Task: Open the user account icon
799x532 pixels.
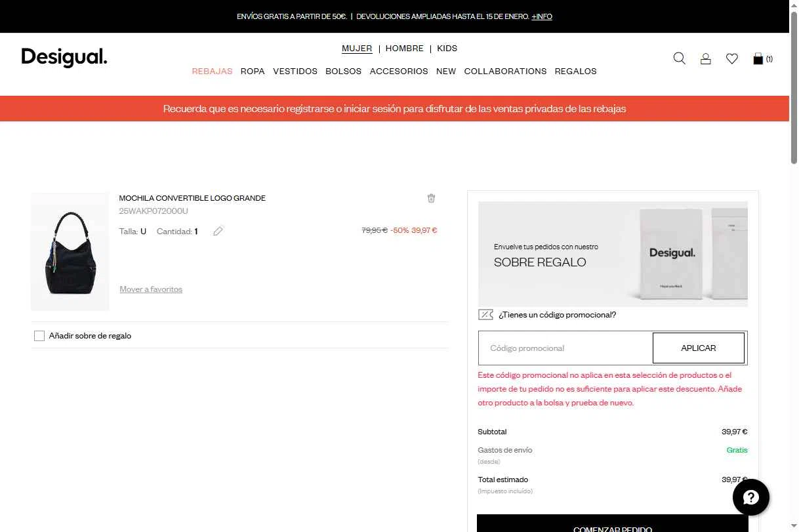Action: point(706,58)
